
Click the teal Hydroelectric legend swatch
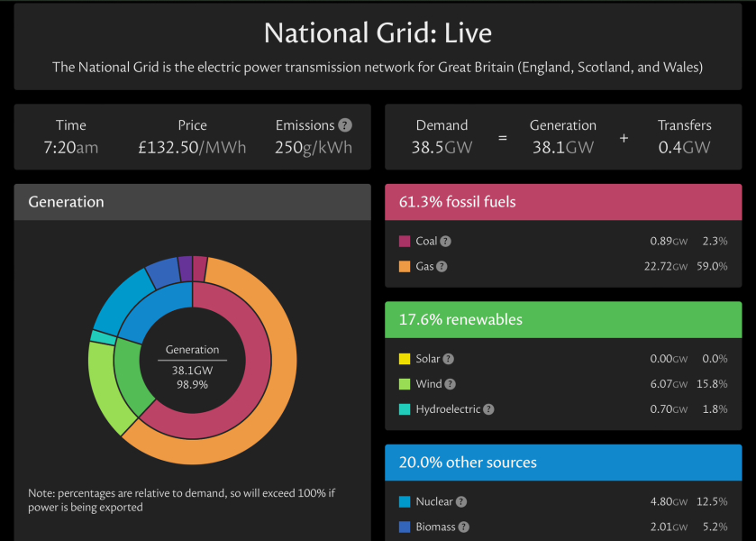click(x=405, y=409)
